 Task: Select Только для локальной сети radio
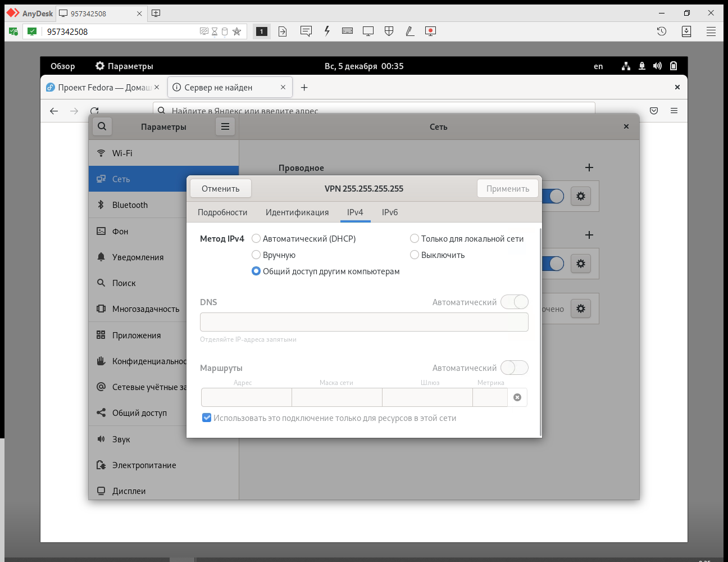pyautogui.click(x=415, y=238)
